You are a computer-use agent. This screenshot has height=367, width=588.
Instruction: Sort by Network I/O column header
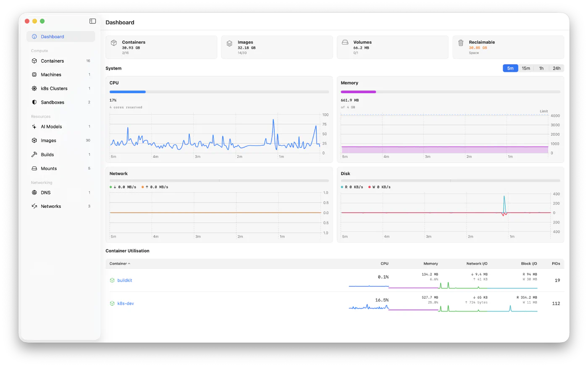(477, 264)
